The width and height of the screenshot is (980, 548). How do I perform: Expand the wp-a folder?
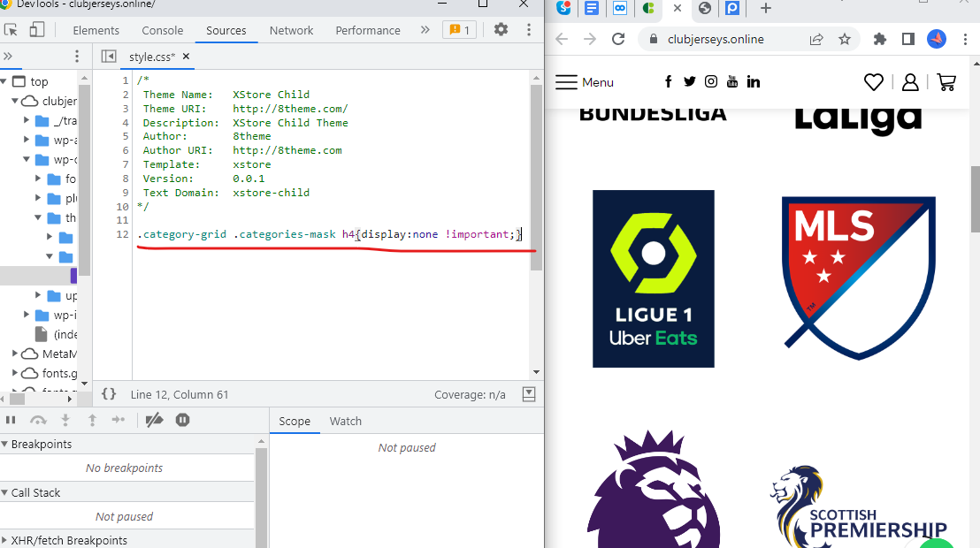[x=27, y=140]
